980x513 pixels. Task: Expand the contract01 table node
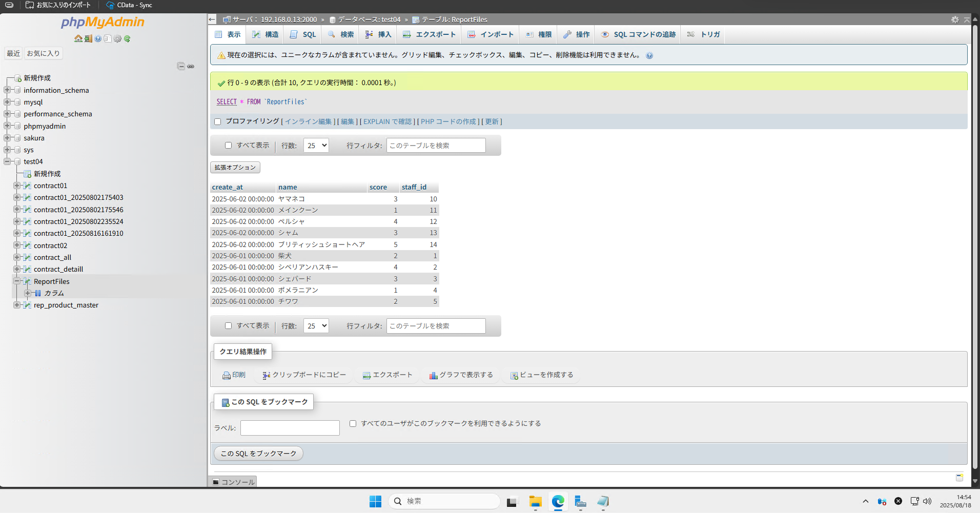tap(17, 186)
